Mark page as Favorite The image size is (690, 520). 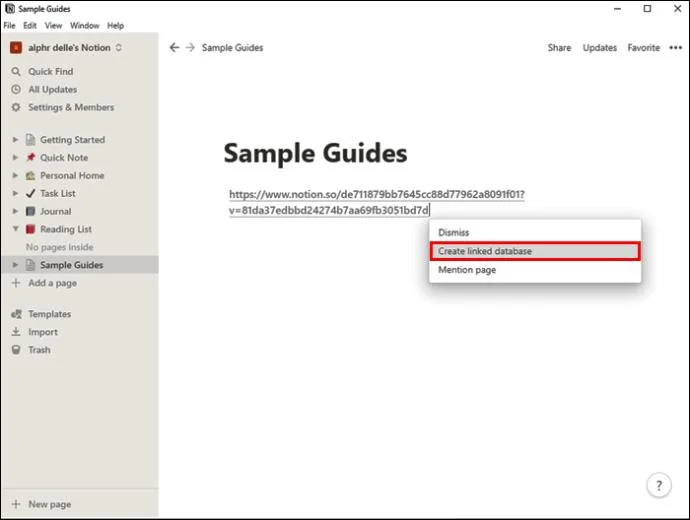point(643,48)
